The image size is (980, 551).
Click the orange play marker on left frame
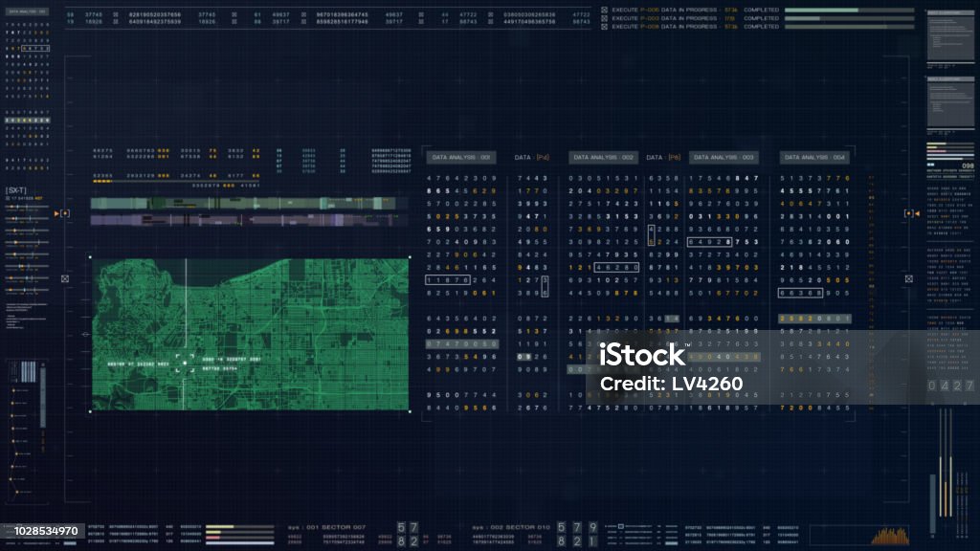[x=56, y=213]
